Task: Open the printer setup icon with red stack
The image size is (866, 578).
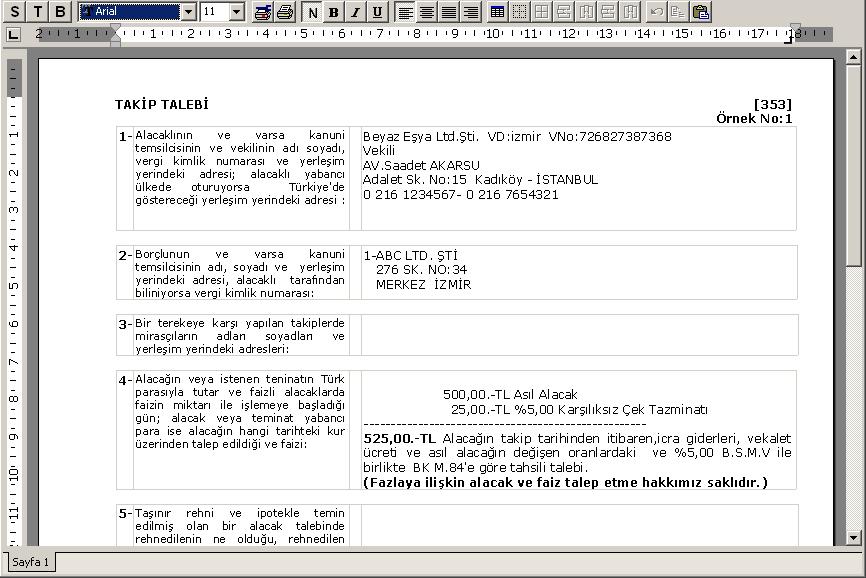Action: click(262, 12)
